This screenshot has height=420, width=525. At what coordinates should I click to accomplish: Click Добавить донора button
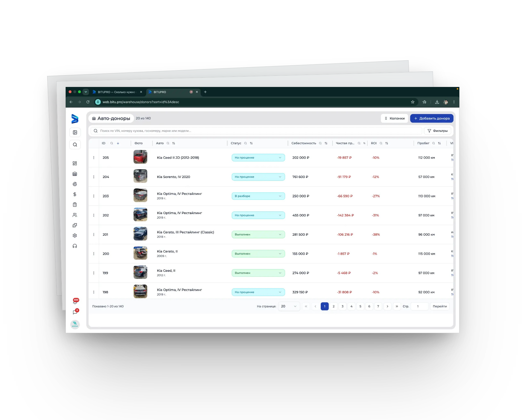432,118
